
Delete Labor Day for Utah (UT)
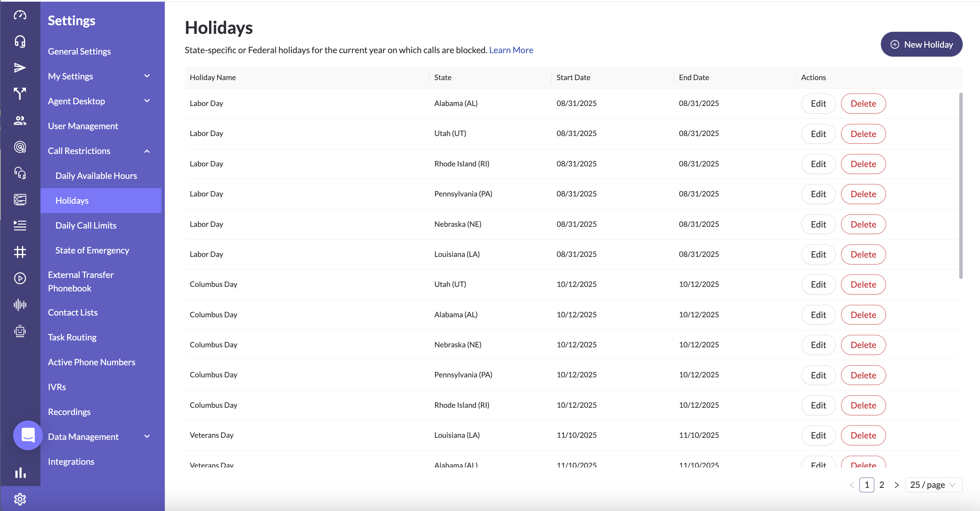click(863, 134)
